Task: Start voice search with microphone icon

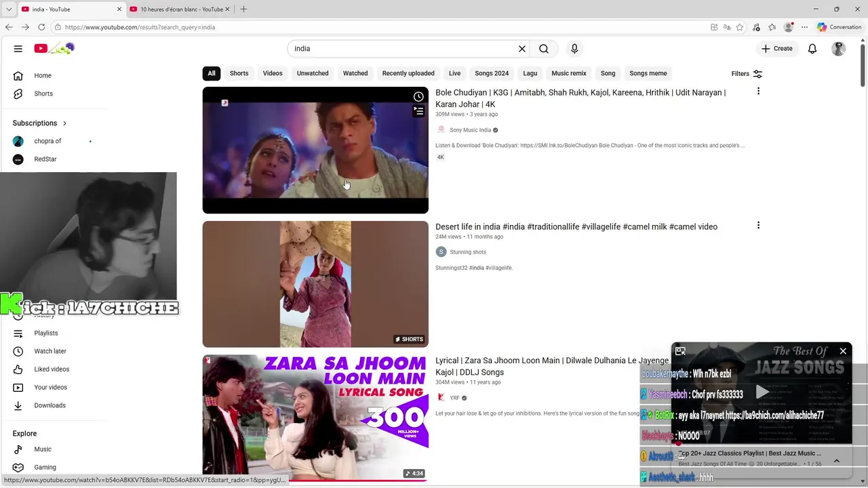Action: (574, 49)
